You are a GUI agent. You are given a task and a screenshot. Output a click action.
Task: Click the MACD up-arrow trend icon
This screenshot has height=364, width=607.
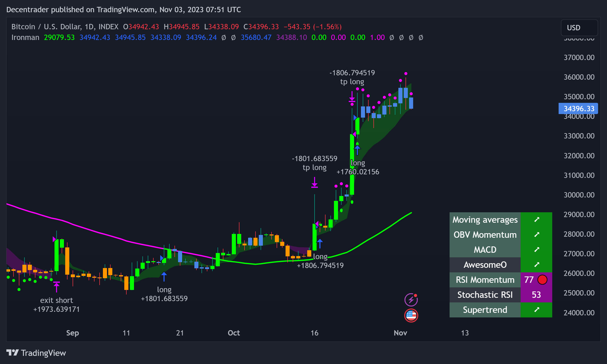536,250
